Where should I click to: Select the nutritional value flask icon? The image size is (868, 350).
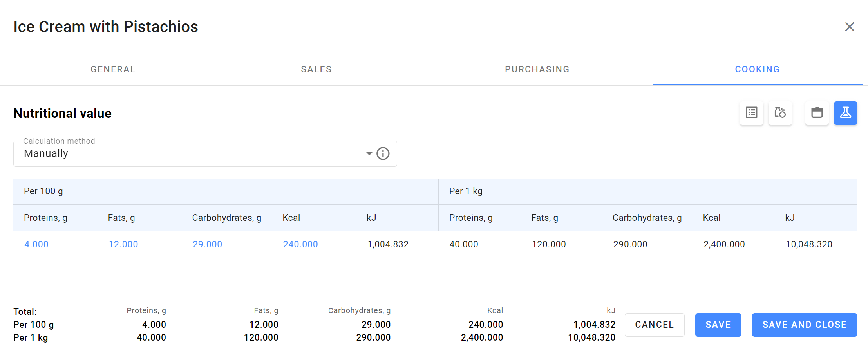(x=845, y=113)
